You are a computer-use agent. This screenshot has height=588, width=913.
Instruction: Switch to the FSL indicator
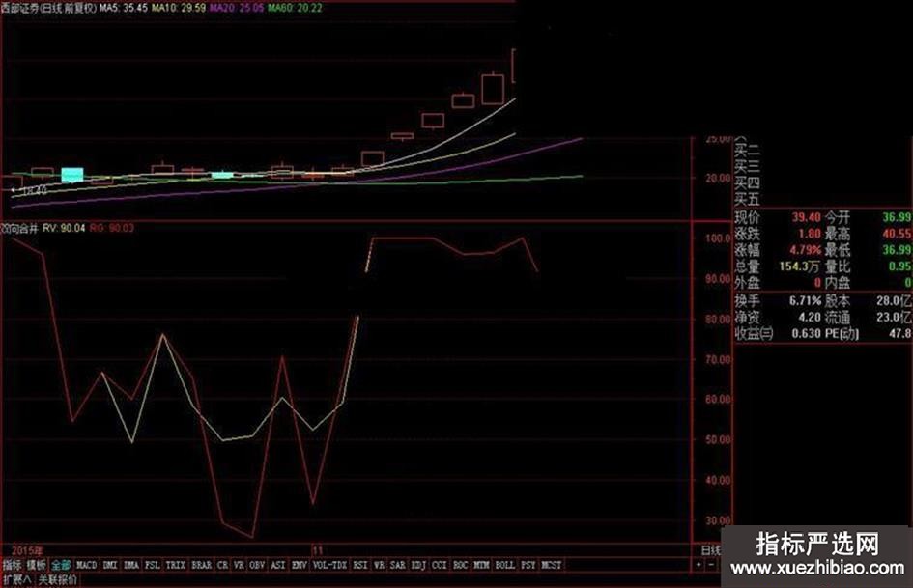(x=152, y=565)
